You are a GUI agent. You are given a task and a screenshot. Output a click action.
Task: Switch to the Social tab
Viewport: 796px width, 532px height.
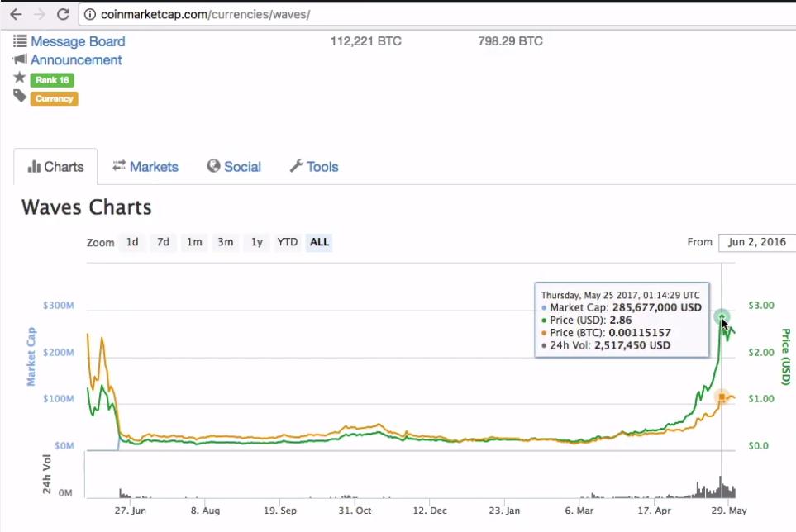[x=234, y=167]
